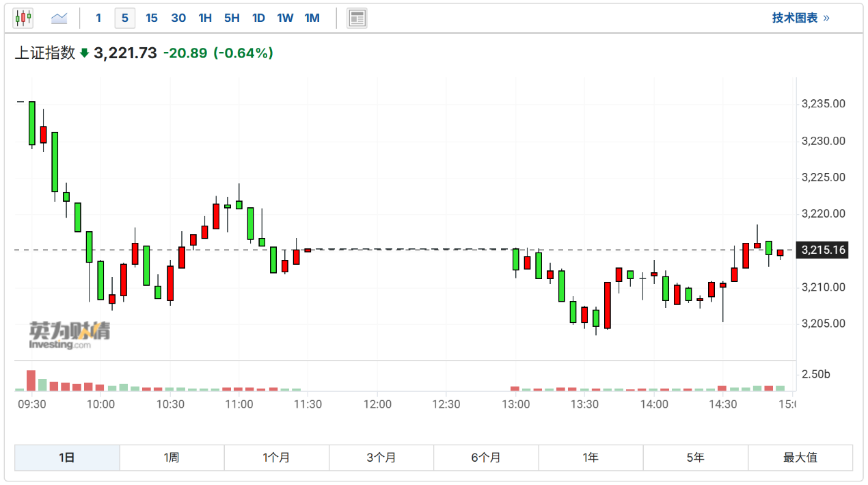This screenshot has height=485, width=868.
Task: Select the 1D interval
Action: [x=258, y=18]
